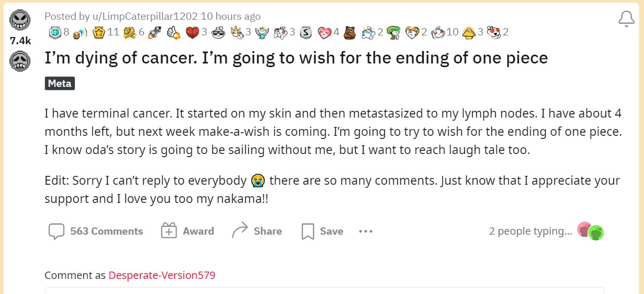Share this post
Viewport: 644px width, 294px height.
(257, 231)
